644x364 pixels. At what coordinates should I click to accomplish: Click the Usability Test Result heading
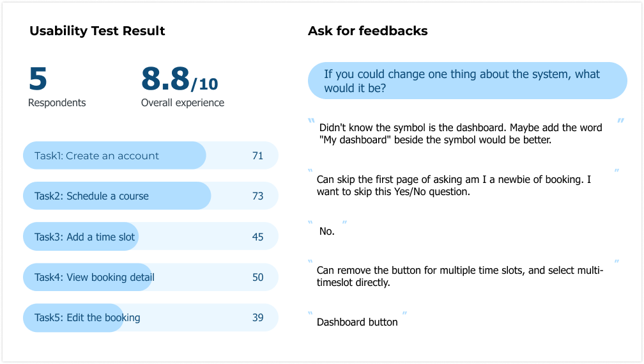click(x=97, y=31)
